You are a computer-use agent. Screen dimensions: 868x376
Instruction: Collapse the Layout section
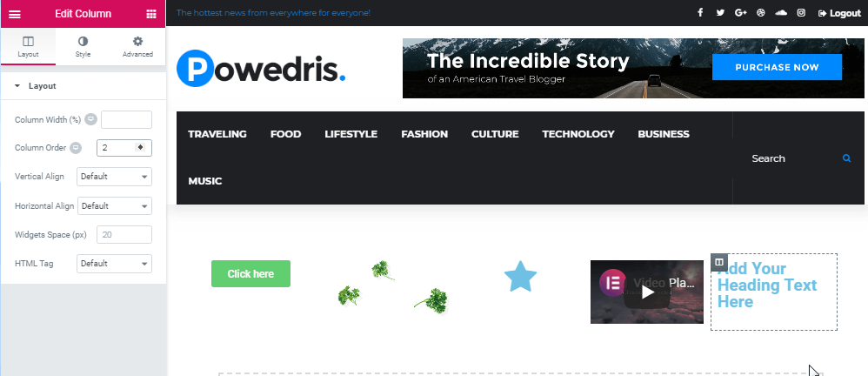tap(36, 86)
